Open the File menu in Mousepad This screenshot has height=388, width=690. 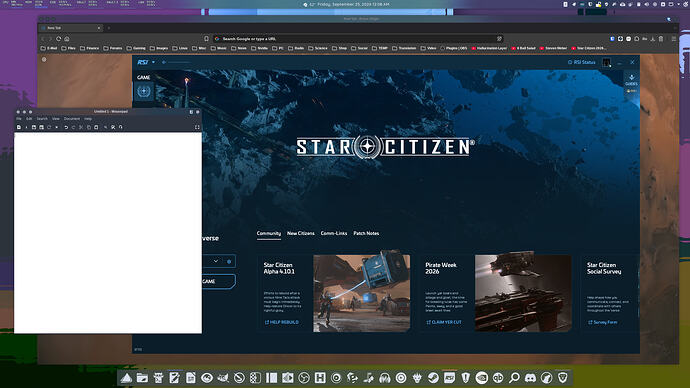click(x=19, y=119)
